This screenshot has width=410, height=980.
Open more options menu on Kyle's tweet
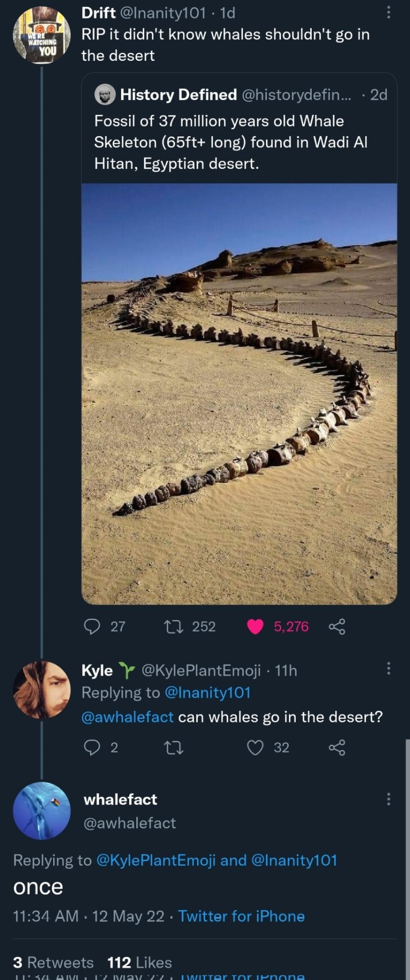[388, 668]
